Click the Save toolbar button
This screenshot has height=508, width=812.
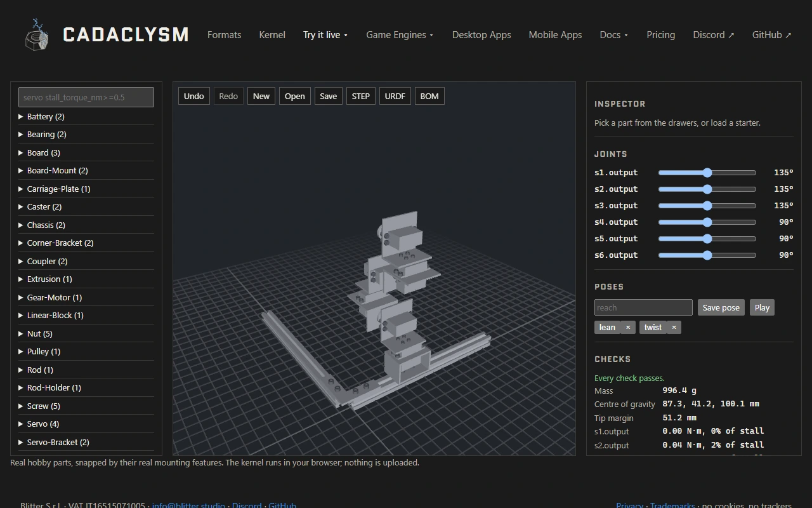point(329,97)
